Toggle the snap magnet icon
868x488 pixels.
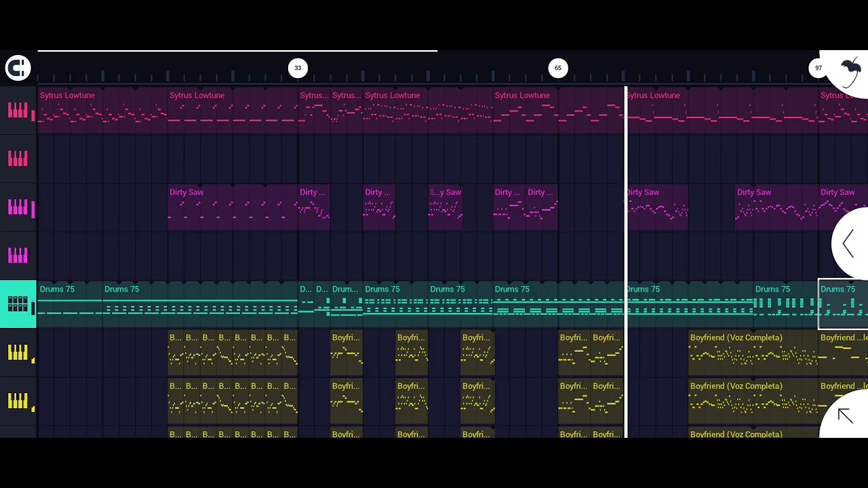click(x=18, y=68)
